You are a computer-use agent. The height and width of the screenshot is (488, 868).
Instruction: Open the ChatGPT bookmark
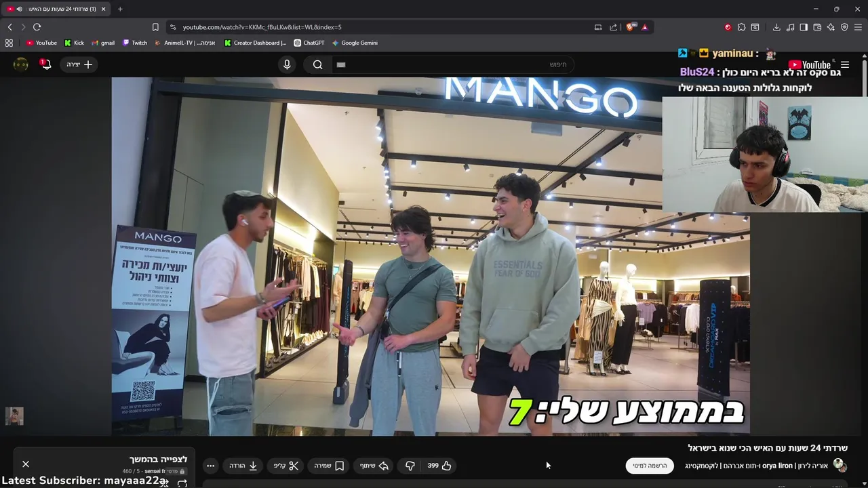pos(309,43)
